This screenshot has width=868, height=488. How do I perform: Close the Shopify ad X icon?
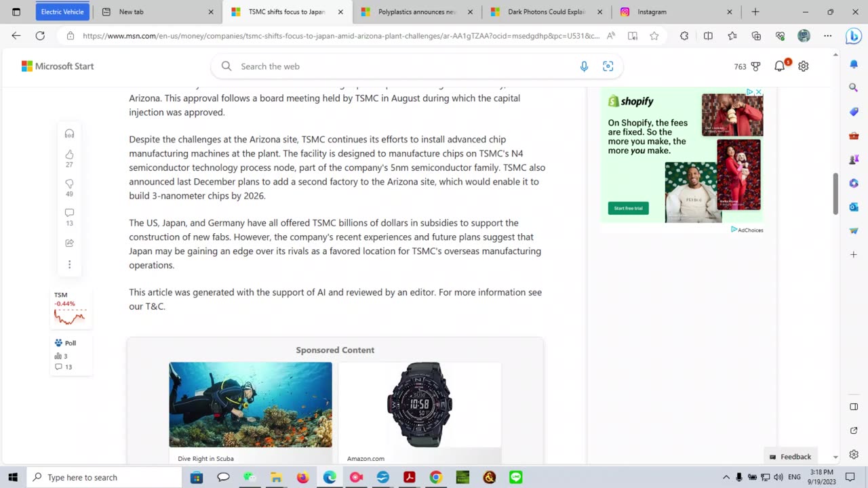[759, 91]
